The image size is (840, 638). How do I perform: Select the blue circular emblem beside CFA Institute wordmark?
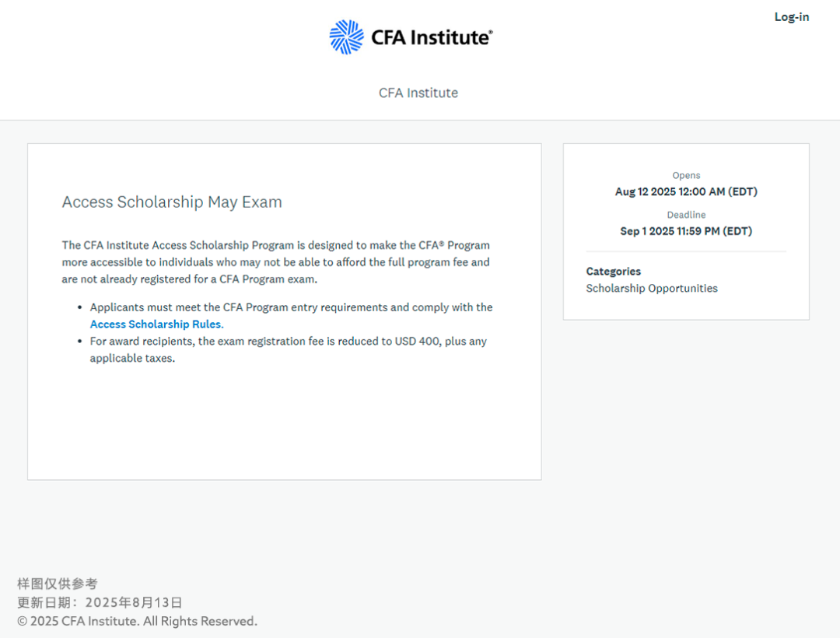click(345, 36)
